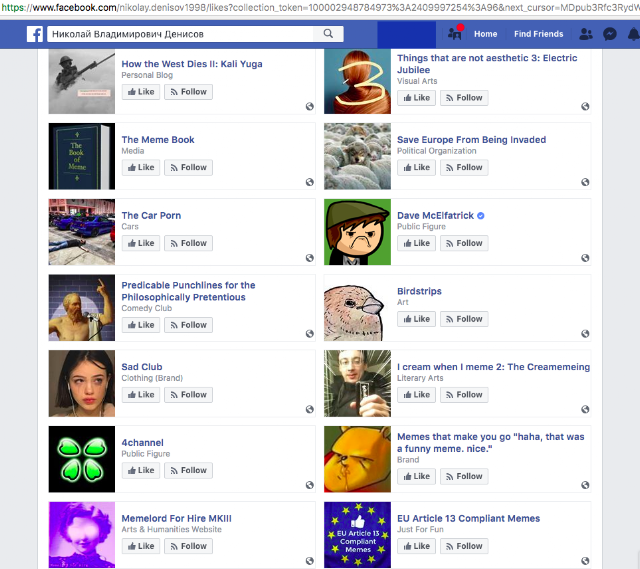Screen dimensions: 640x569
Task: Click the globe icon on How the West Dies card
Action: pyautogui.click(x=310, y=107)
